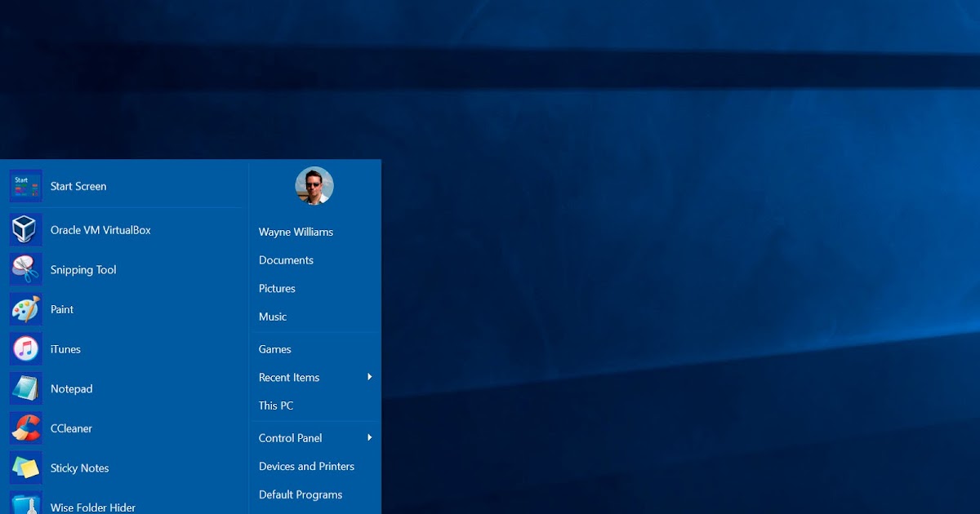Open Wise Folder Hider
The width and height of the screenshot is (980, 514).
pos(92,507)
